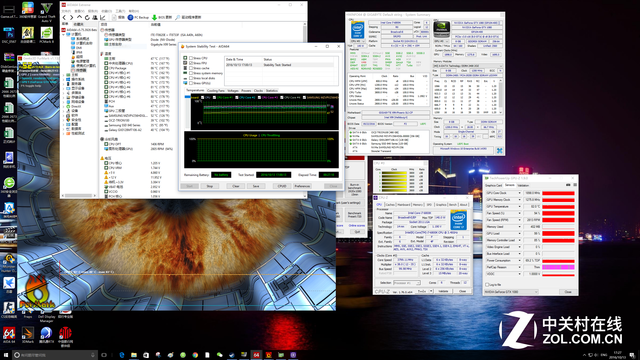Click Stop in System Stability Test
The height and width of the screenshot is (360, 640).
pyautogui.click(x=210, y=186)
